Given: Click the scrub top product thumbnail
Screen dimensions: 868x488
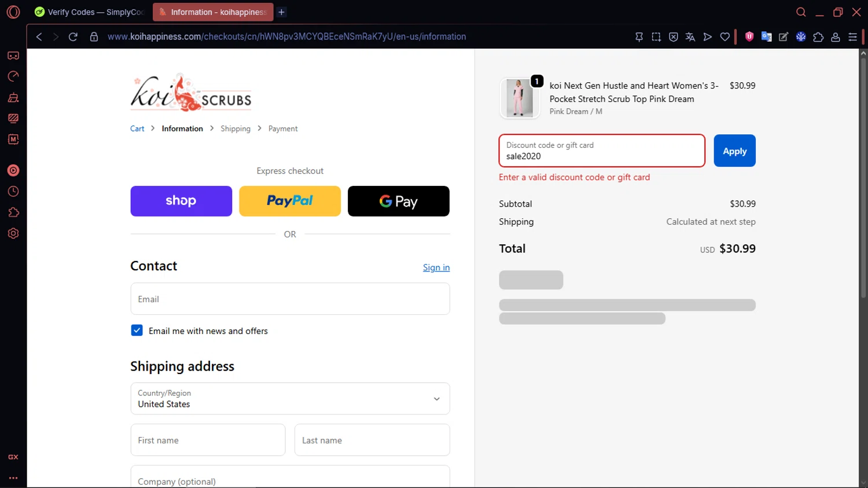Looking at the screenshot, I should (520, 98).
